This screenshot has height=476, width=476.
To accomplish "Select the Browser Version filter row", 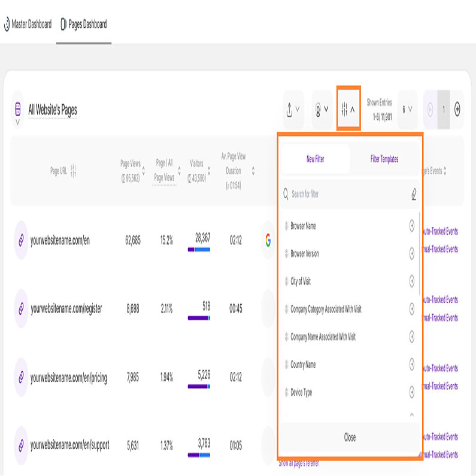I will point(349,253).
